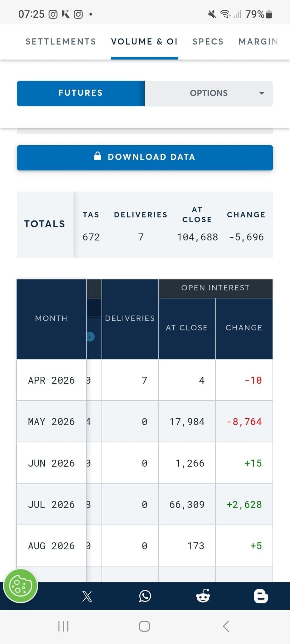Switch to Settlements tab

[61, 42]
